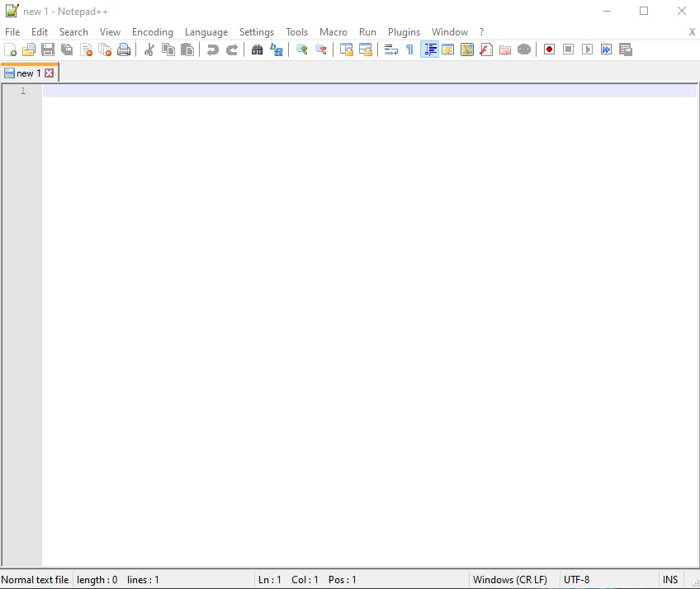The width and height of the screenshot is (700, 589).
Task: Toggle synchronize horizontal scrolling icon
Action: (x=366, y=49)
